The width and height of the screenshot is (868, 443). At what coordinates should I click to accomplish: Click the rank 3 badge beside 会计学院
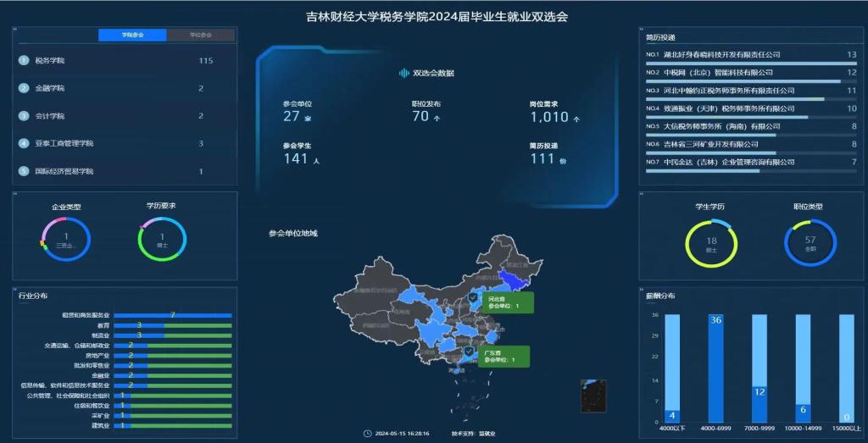[24, 116]
